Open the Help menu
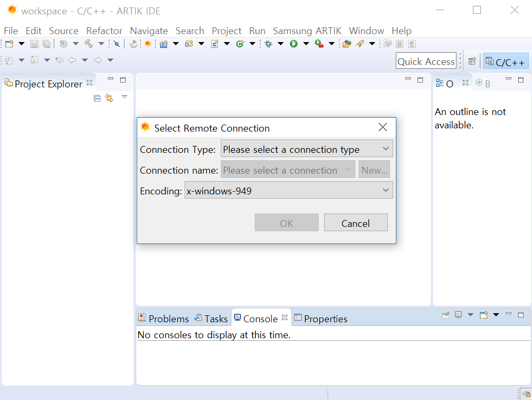 401,31
